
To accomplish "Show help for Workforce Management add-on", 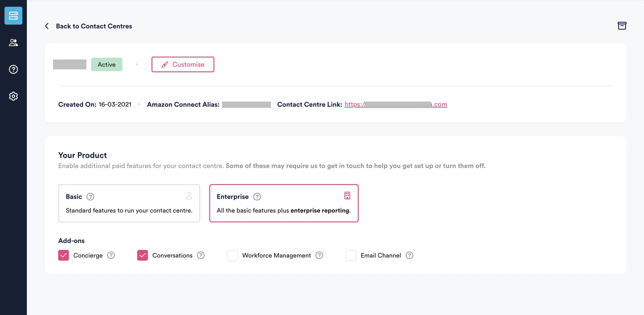I will click(x=319, y=255).
